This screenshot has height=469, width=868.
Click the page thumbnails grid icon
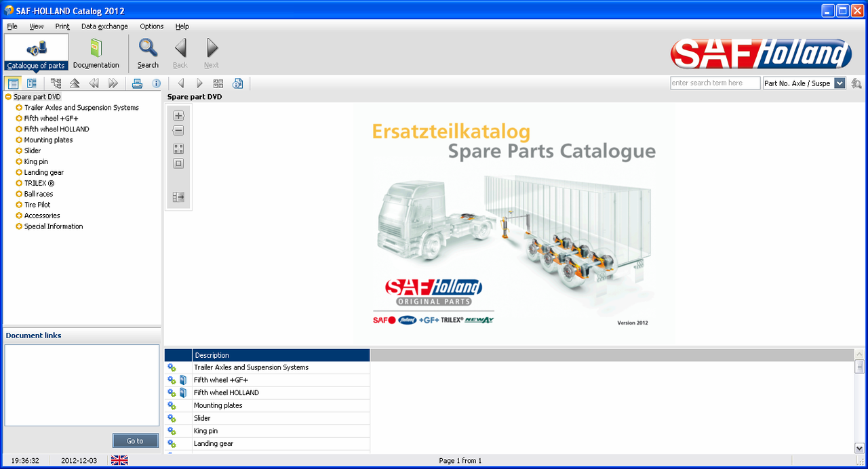tap(218, 83)
